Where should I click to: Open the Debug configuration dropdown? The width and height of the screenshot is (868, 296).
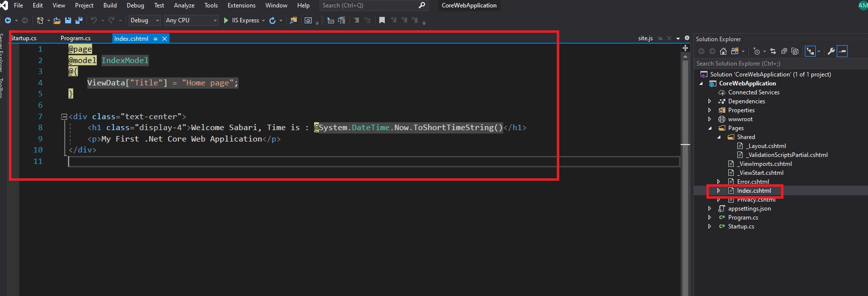(144, 20)
